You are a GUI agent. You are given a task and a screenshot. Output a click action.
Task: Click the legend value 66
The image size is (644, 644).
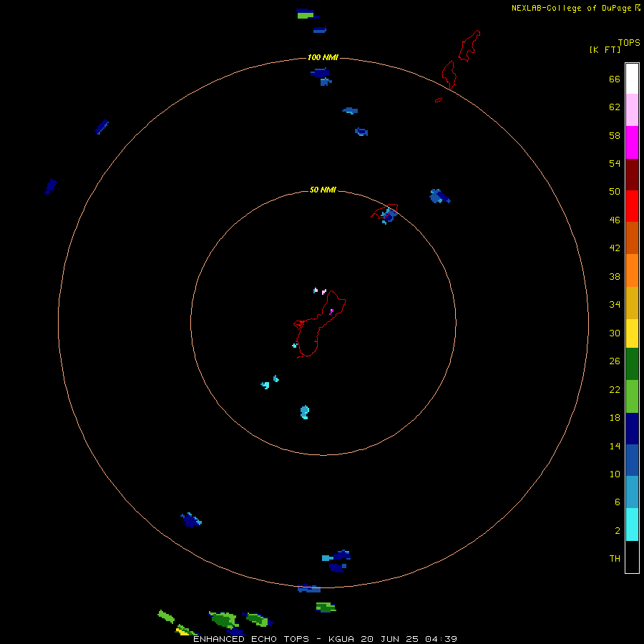(x=615, y=79)
